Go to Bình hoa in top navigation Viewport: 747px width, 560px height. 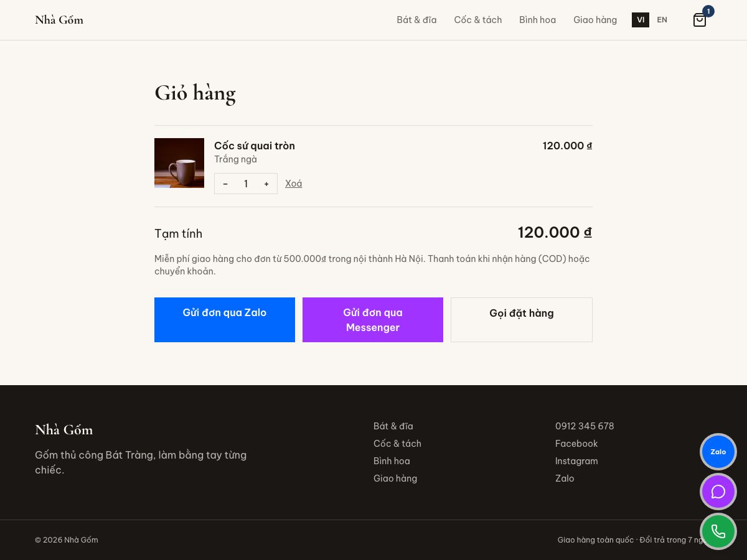point(538,20)
